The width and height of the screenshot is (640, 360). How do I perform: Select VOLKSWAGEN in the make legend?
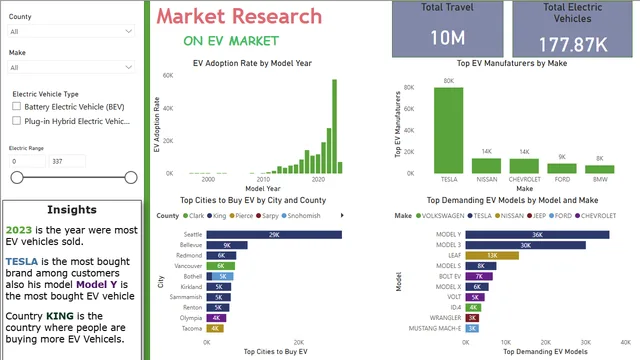click(440, 216)
